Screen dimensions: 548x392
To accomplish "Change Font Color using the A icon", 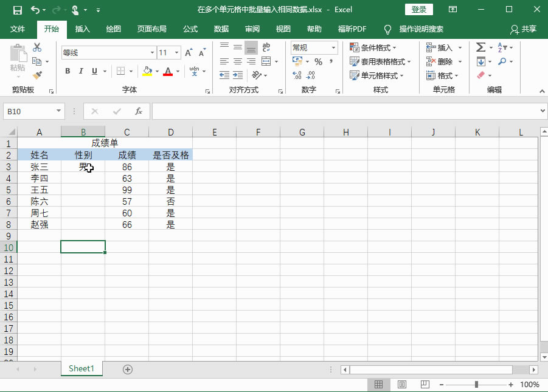I will coord(167,72).
